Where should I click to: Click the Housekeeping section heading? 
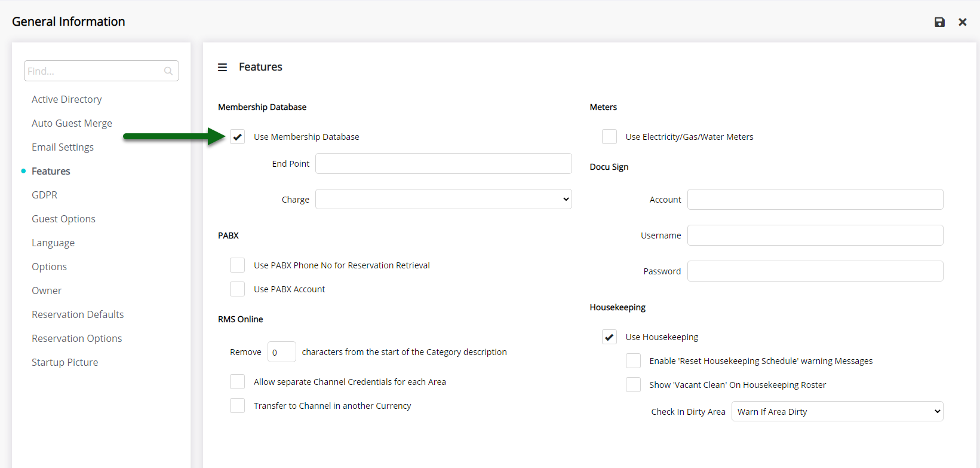click(618, 307)
